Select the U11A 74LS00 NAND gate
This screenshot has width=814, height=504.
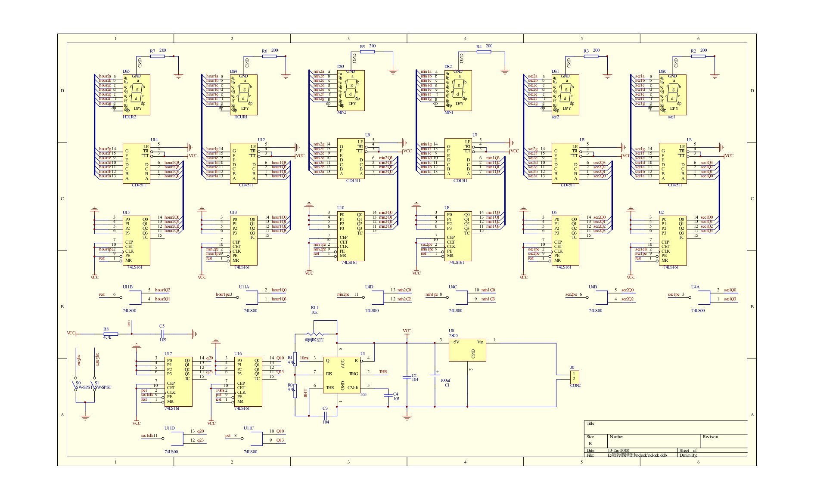pos(251,297)
